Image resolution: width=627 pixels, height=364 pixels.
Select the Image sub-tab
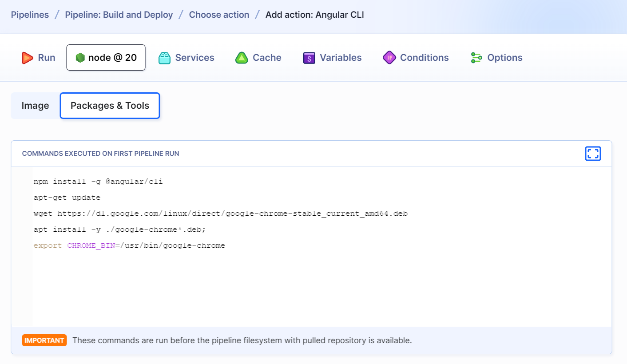[x=35, y=106]
